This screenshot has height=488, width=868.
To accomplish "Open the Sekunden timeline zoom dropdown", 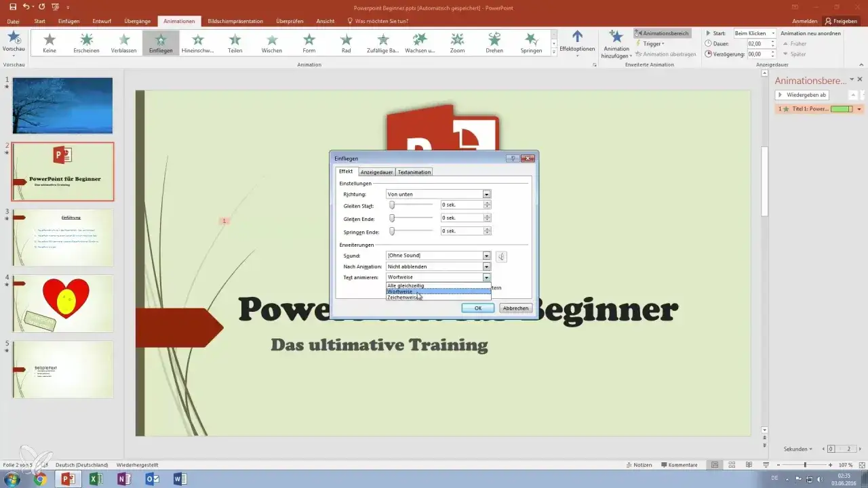I will click(797, 449).
